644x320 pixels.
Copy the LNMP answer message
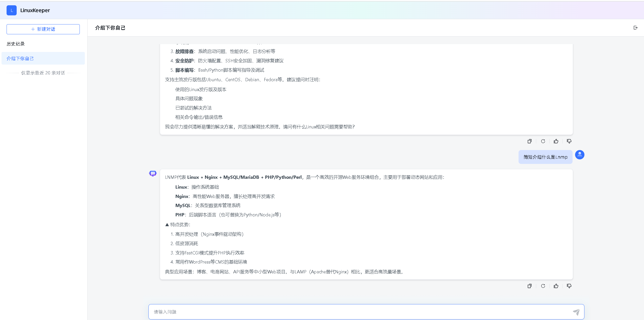pyautogui.click(x=529, y=286)
